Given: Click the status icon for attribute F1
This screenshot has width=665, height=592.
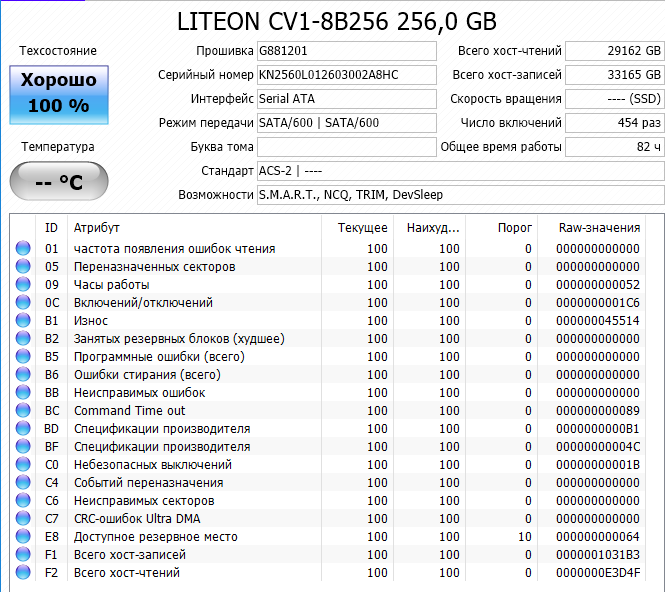Looking at the screenshot, I should (x=23, y=555).
